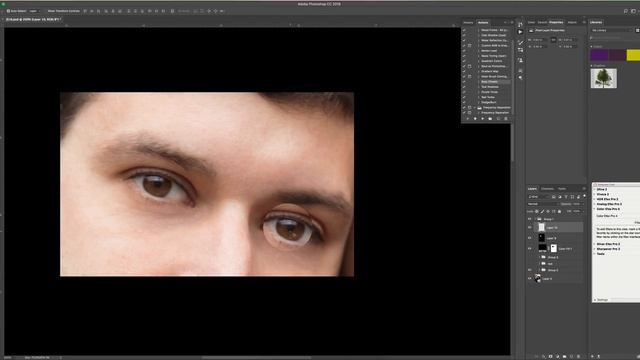This screenshot has width=640, height=360.
Task: Click the Play selection button in Actions panel
Action: click(482, 118)
